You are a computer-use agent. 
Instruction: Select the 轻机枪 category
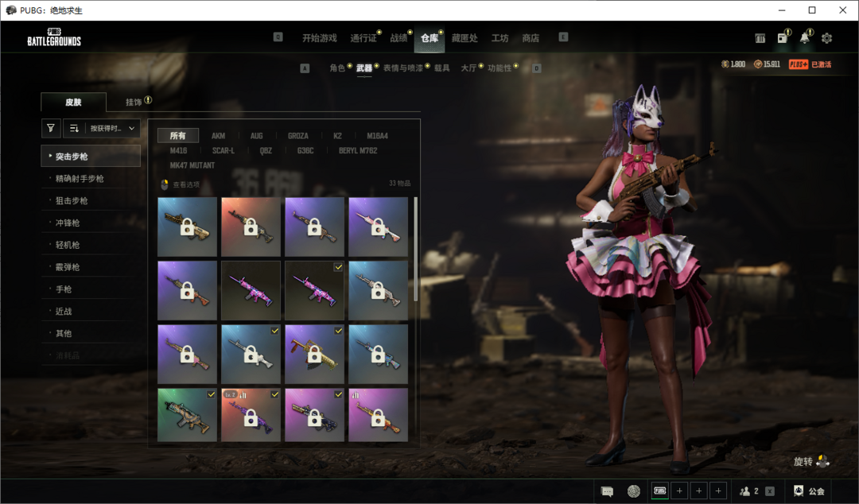(91, 245)
